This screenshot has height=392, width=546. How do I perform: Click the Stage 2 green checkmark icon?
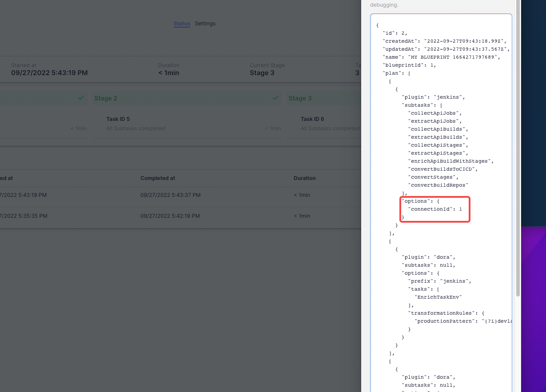[x=275, y=98]
